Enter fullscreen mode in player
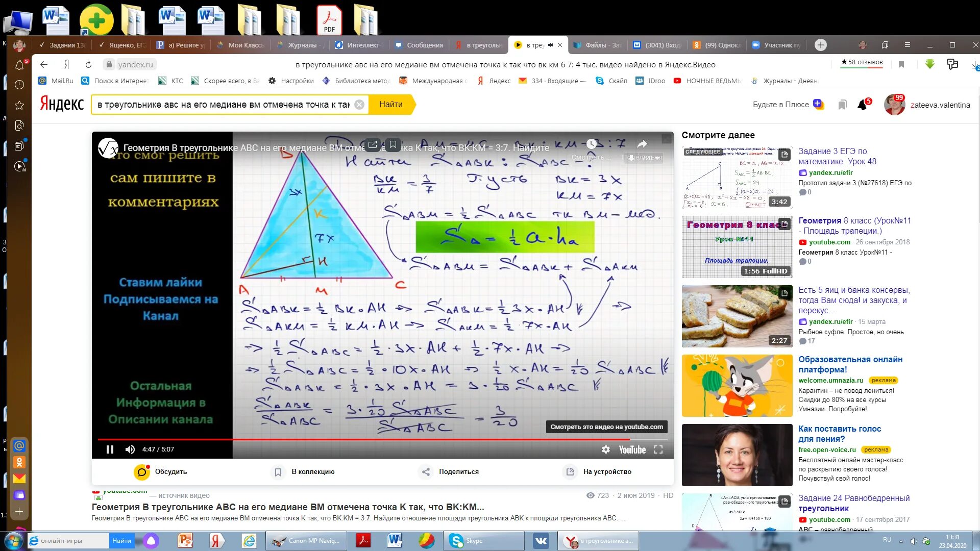The width and height of the screenshot is (980, 551). coord(658,449)
